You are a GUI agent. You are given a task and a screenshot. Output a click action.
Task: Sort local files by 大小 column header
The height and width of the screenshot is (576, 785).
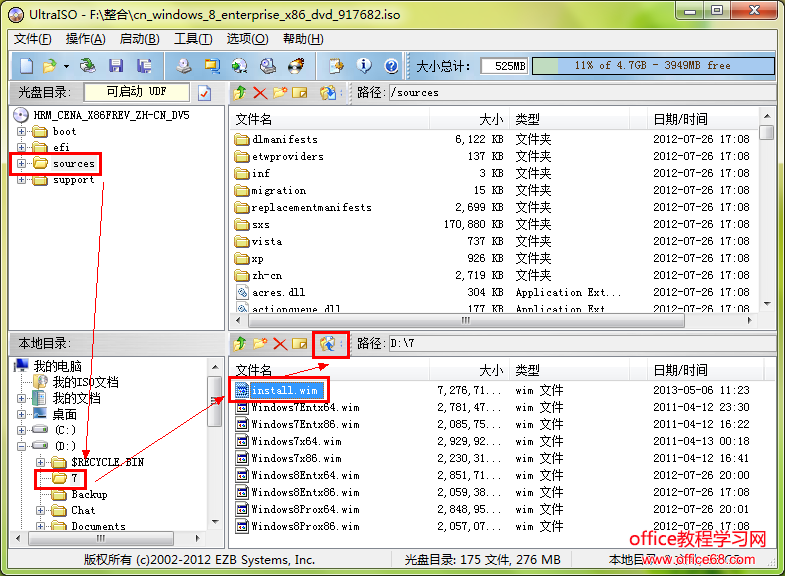click(x=469, y=370)
